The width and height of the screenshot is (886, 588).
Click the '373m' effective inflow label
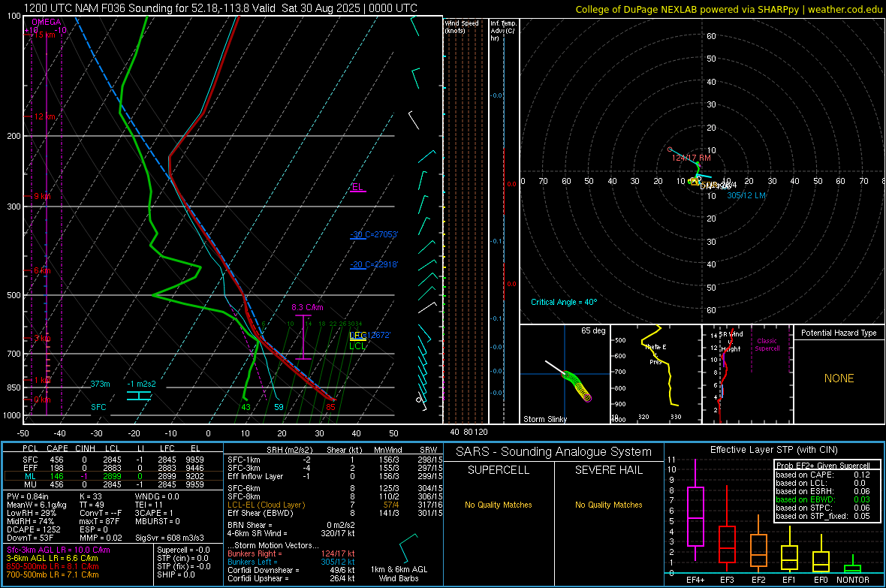coord(100,384)
